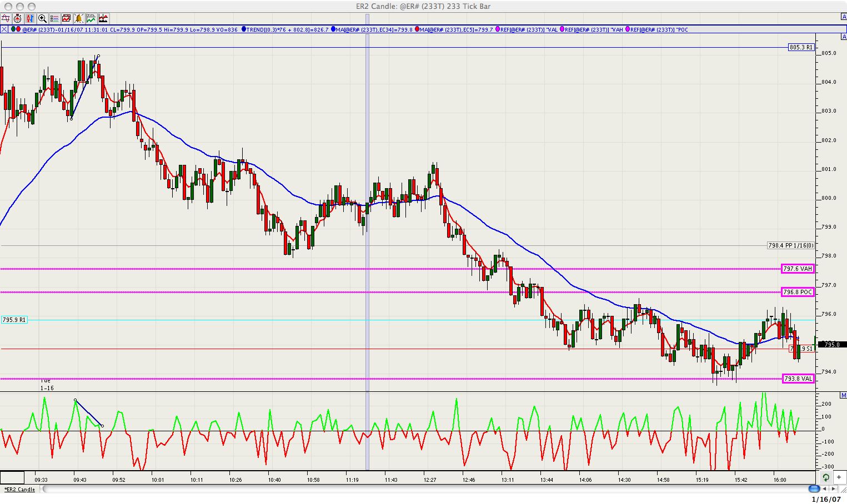Click the 797.6 VAH level label
This screenshot has width=847, height=504.
pyautogui.click(x=798, y=269)
